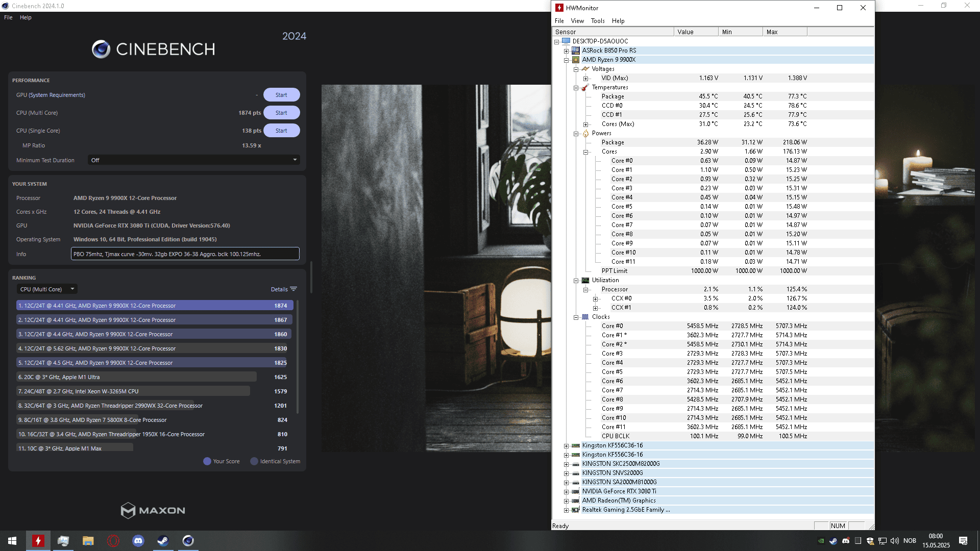The width and height of the screenshot is (980, 551).
Task: Open Steam from the taskbar
Action: point(163,541)
